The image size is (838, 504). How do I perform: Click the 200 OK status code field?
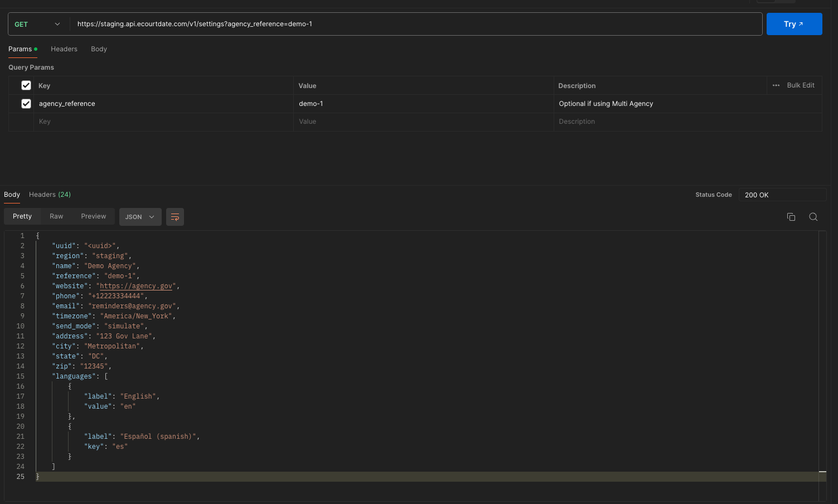coord(782,195)
